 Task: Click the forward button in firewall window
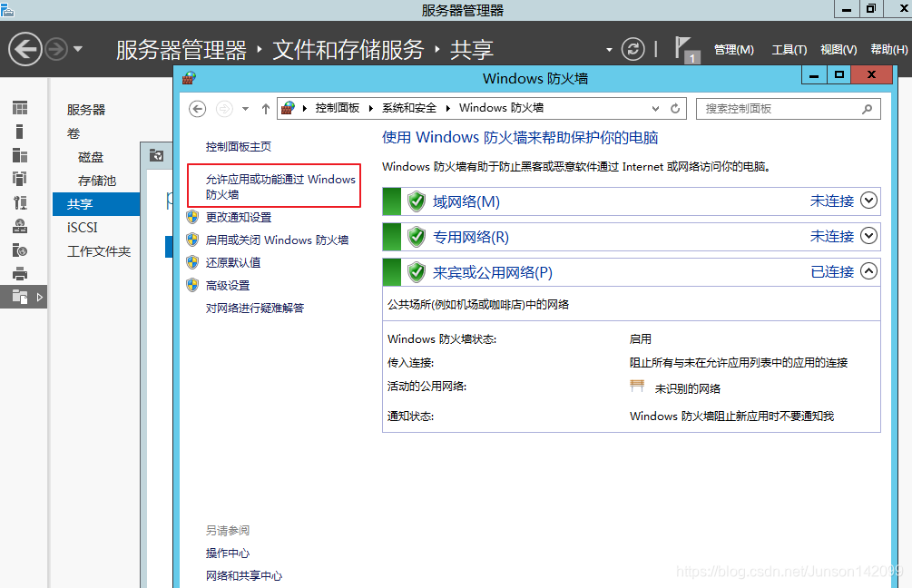click(224, 109)
